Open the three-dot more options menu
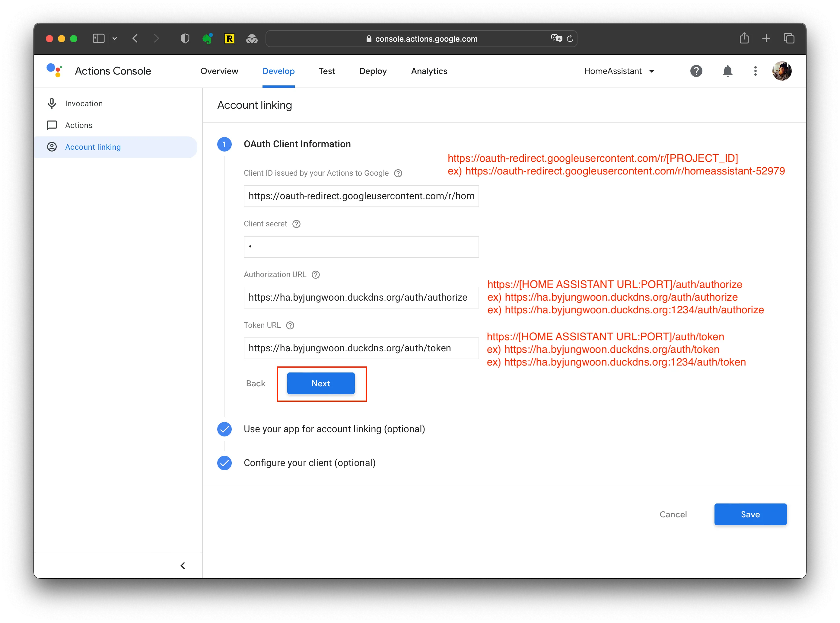Viewport: 840px width, 623px height. pos(755,71)
